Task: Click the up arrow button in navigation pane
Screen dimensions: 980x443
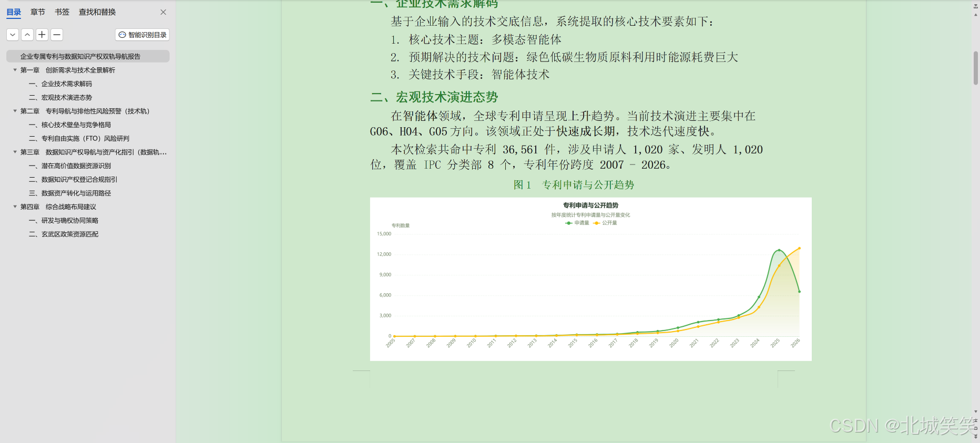Action: coord(27,35)
